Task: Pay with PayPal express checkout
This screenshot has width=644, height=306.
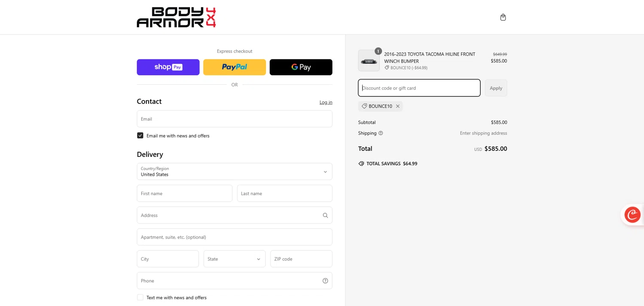Action: click(234, 67)
